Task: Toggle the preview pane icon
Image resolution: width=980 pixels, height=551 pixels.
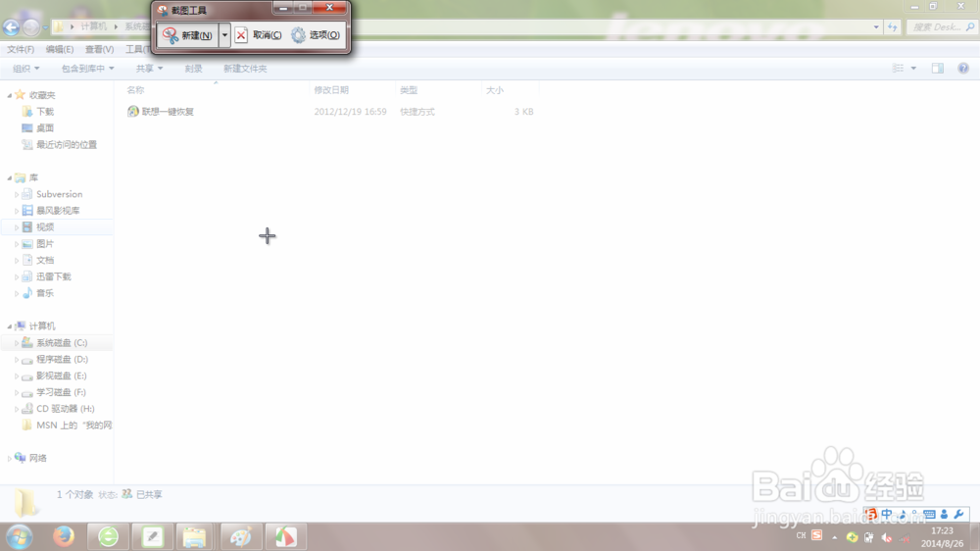Action: tap(938, 69)
